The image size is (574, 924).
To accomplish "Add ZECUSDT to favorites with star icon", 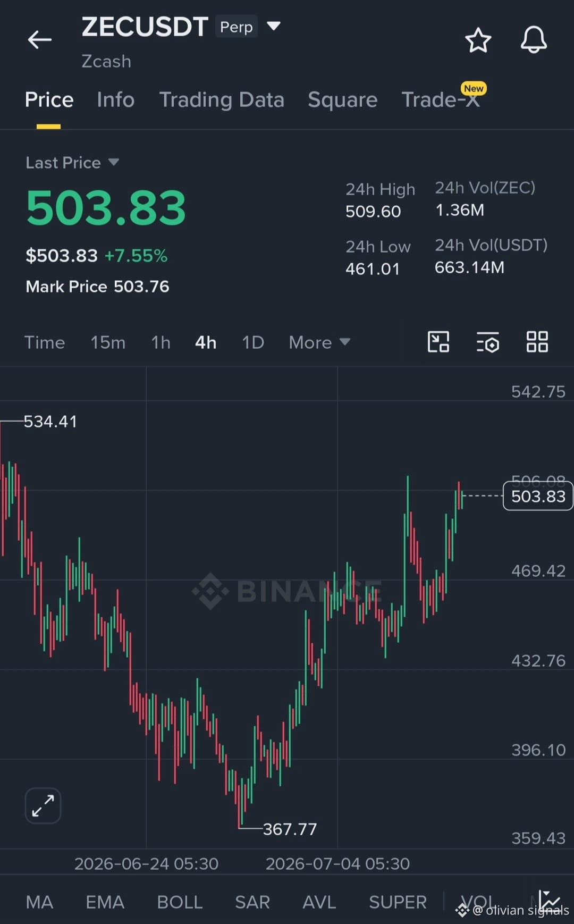I will point(478,40).
